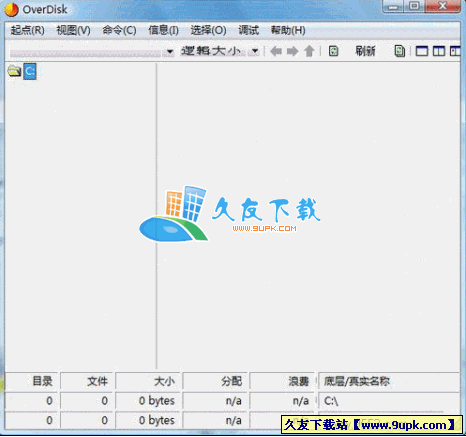Expand the path combo box dropdown arrow

[170, 52]
